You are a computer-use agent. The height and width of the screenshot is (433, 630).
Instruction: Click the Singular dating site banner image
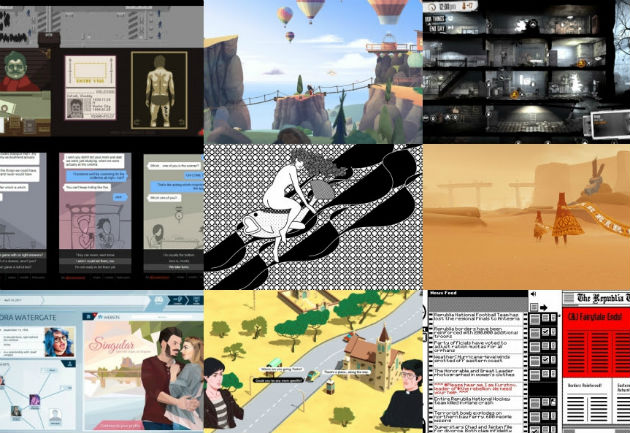pos(143,374)
